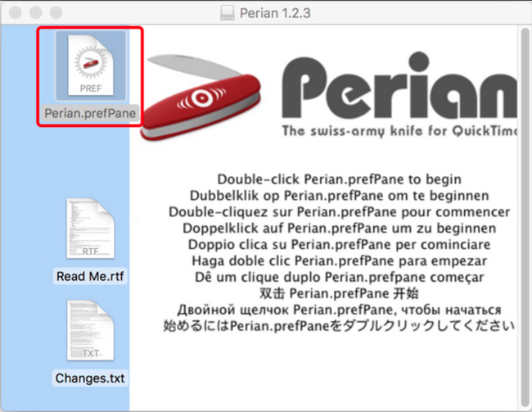Click the swiss-army knife for QuickTime tagline
Screen dimensions: 532x412
(x=399, y=131)
